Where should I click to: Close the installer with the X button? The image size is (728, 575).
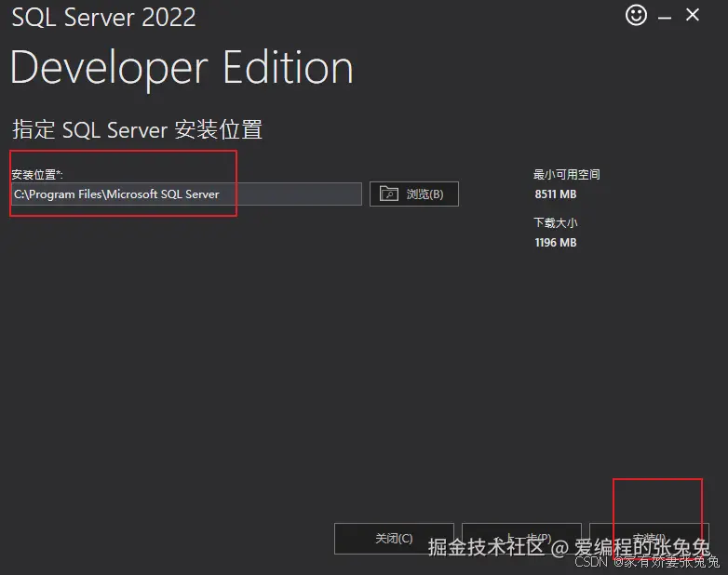point(693,15)
